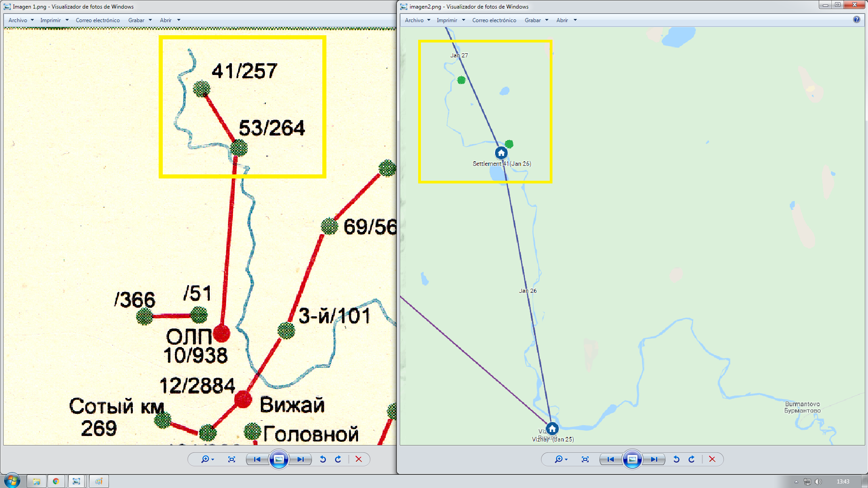Go to next image in Imagen 1 window

pos(300,459)
